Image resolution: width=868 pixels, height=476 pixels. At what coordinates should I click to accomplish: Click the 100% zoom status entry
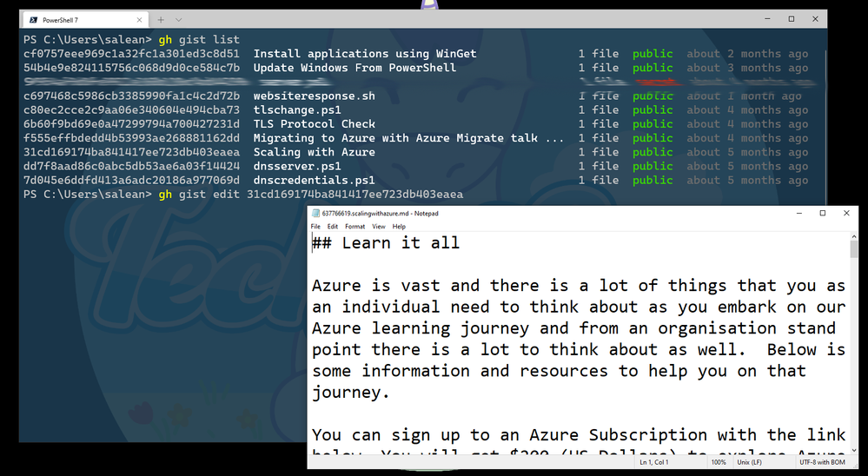719,462
